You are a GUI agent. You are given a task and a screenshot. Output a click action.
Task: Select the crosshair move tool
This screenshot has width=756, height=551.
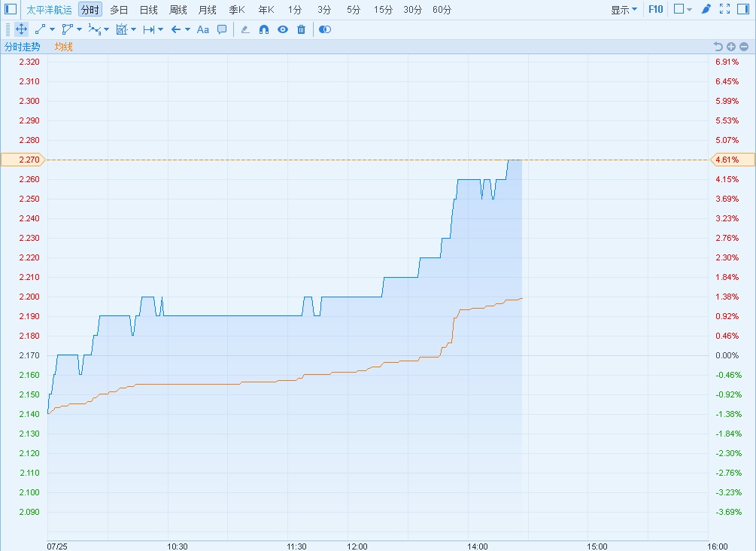[x=21, y=29]
